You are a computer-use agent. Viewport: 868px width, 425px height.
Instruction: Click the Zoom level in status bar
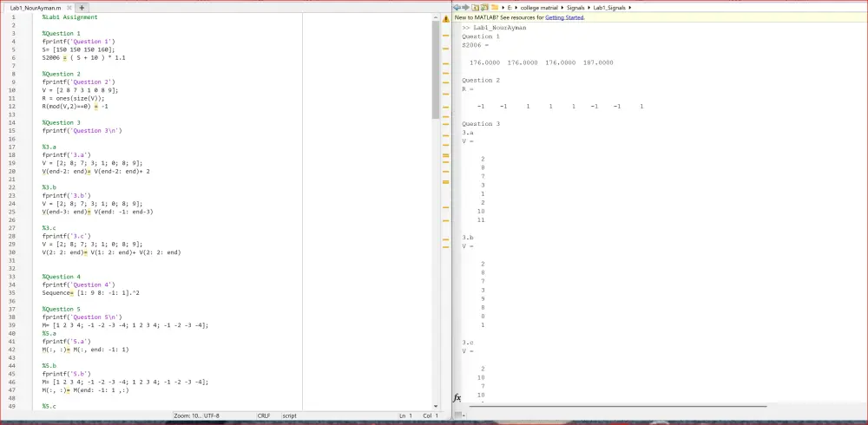187,415
